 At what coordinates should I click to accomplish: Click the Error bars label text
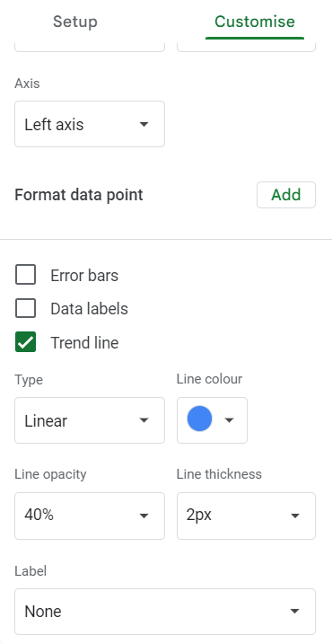point(84,275)
